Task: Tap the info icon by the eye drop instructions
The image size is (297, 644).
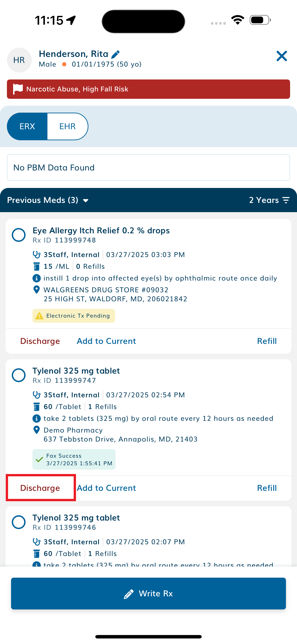Action: coord(37,278)
